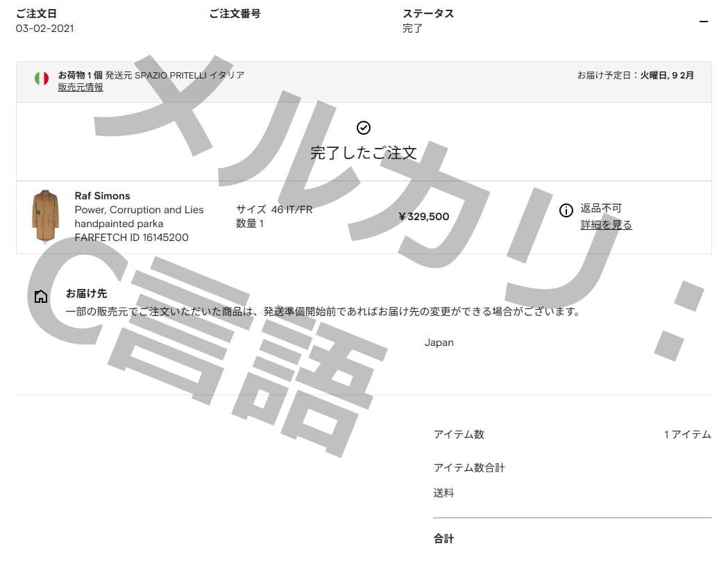Click the 送料 shipping fee label
Viewport: 728px width, 582px height.
442,492
